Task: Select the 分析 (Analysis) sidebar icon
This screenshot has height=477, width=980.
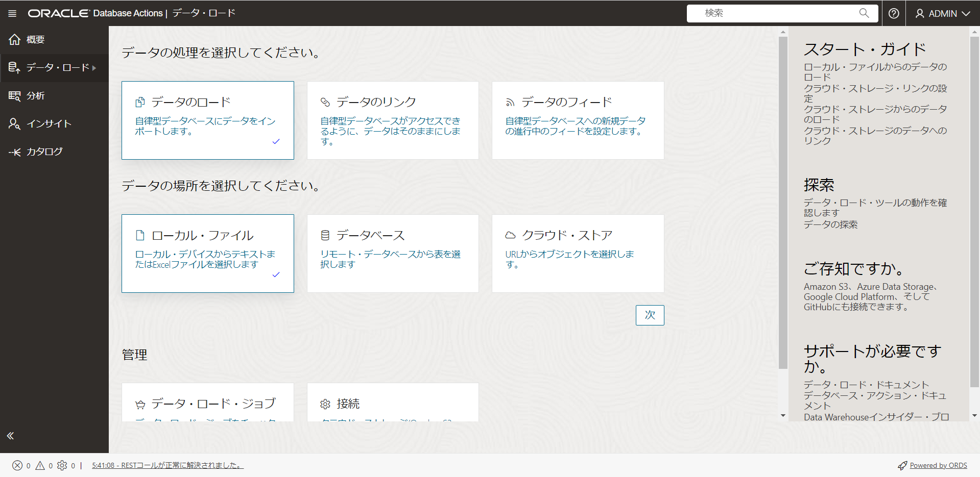Action: (x=14, y=95)
